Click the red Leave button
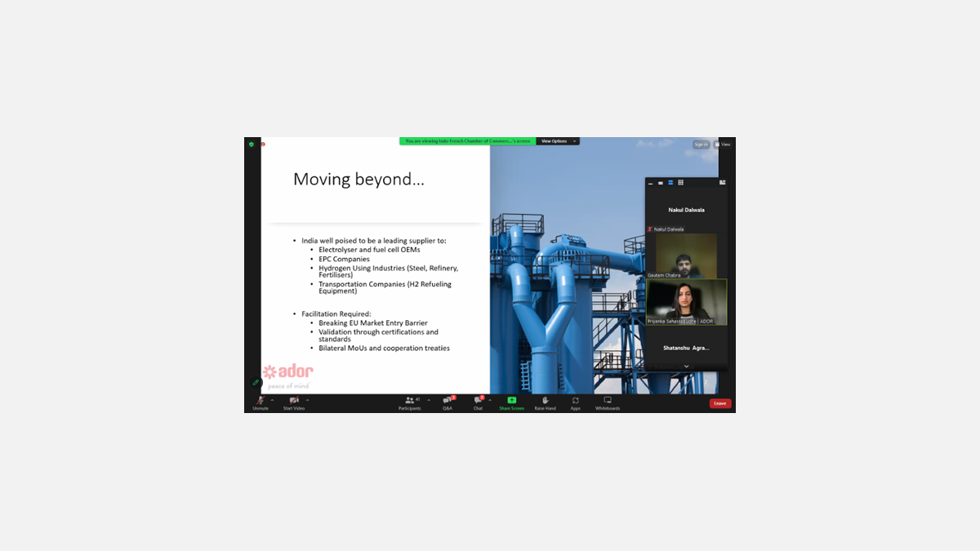This screenshot has width=980, height=551. point(719,403)
